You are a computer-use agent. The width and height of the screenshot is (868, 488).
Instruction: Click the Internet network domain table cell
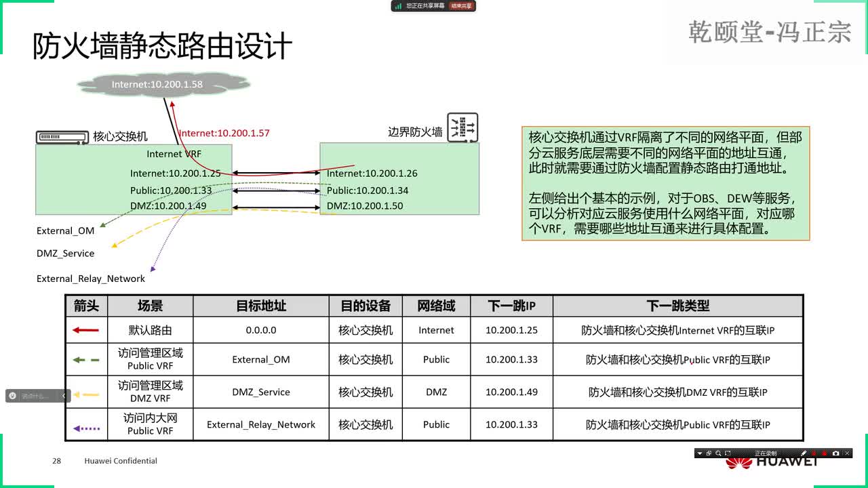click(x=436, y=330)
